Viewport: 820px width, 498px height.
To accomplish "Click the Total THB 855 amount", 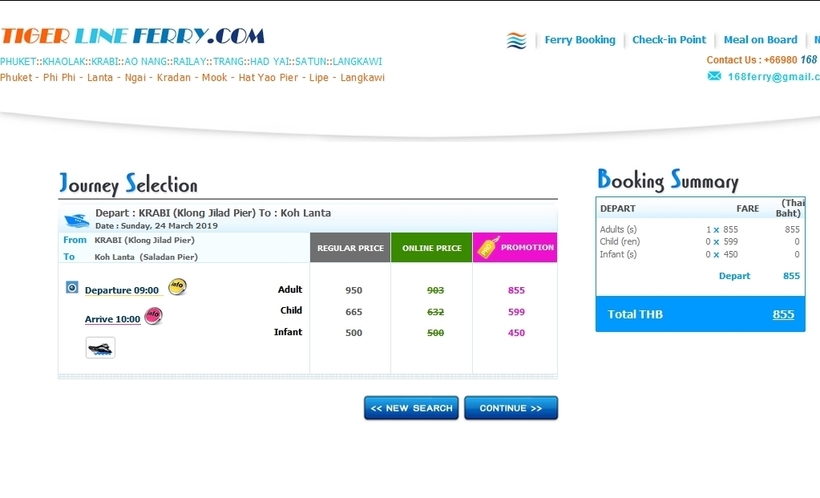I will tap(783, 314).
